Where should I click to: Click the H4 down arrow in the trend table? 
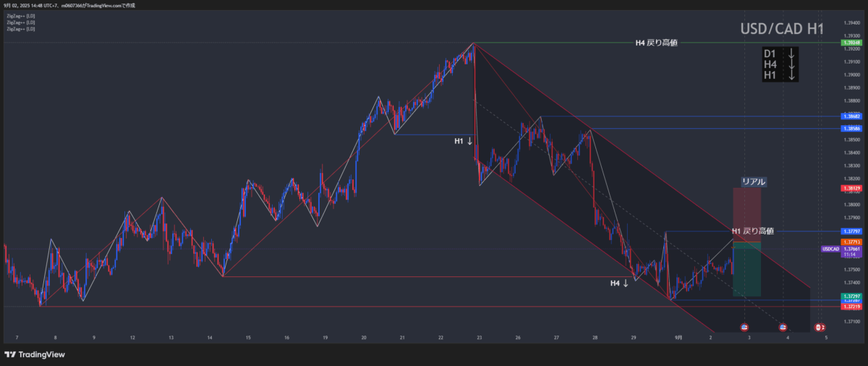792,64
